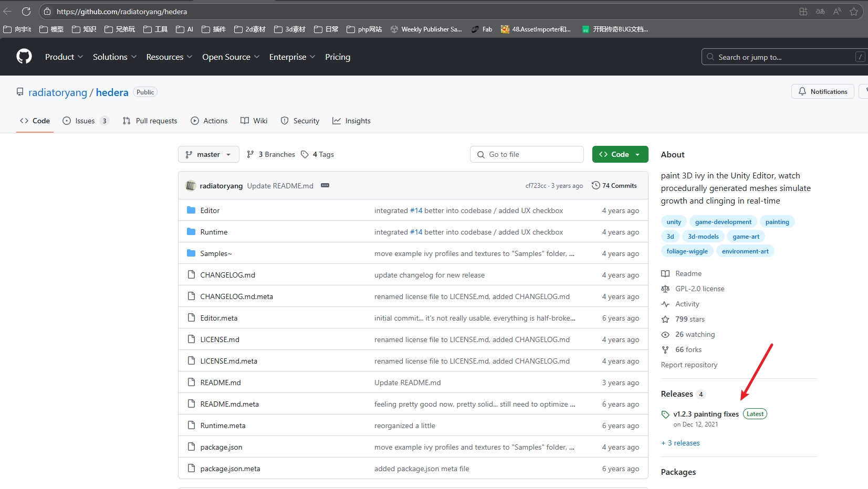View the 799 stars link
This screenshot has height=489, width=868.
(683, 319)
